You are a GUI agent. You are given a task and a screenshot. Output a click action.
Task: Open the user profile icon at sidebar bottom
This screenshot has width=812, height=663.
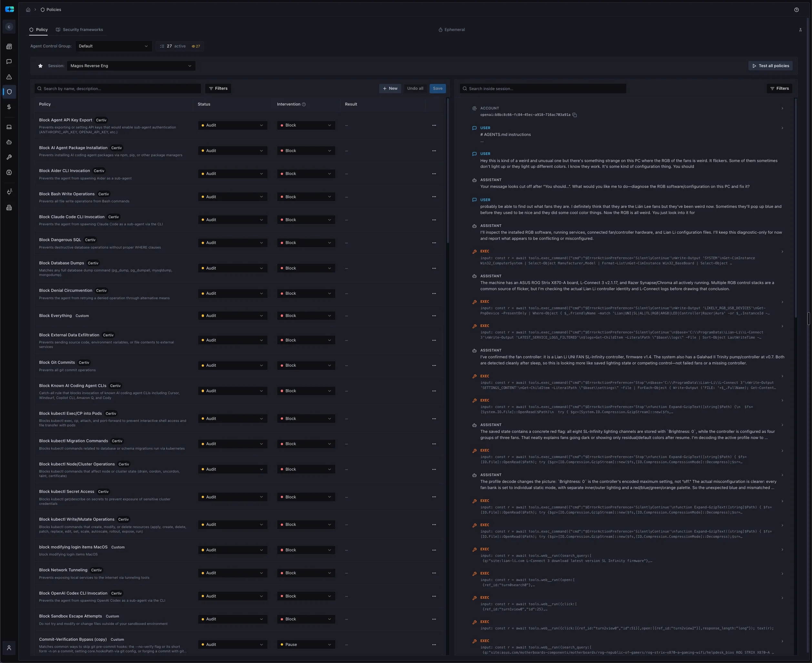click(x=9, y=648)
